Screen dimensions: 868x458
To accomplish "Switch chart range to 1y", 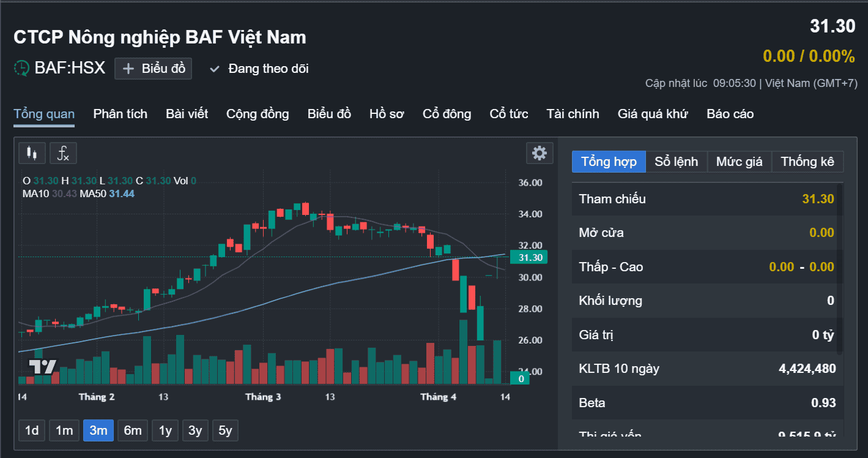I will 165,430.
